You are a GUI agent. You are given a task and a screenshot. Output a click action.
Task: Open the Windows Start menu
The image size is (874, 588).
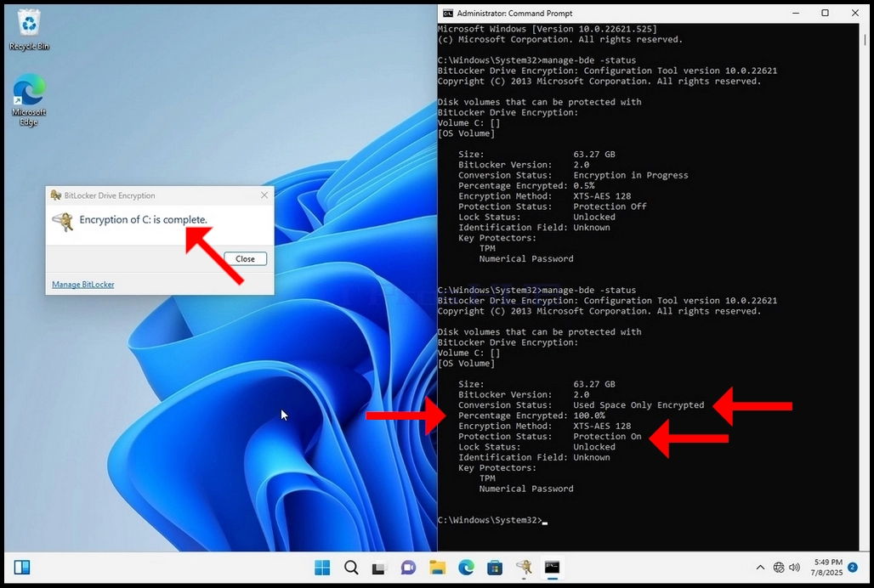[x=322, y=568]
